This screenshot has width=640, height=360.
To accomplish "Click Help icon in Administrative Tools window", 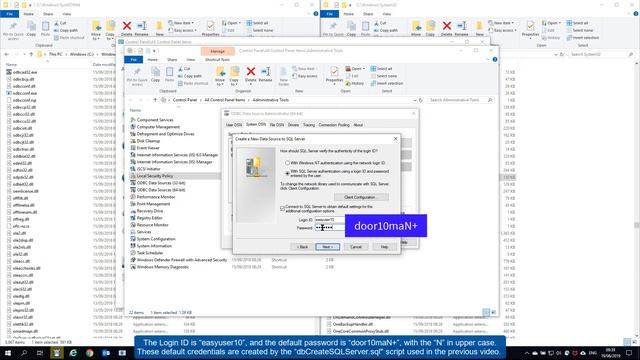I will click(495, 60).
